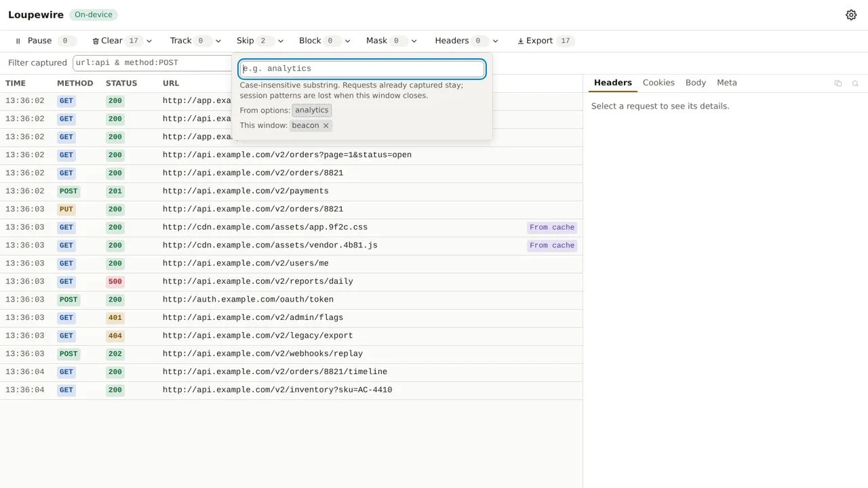Click the On-device badge
Screen dimensions: 868x488
[94, 15]
